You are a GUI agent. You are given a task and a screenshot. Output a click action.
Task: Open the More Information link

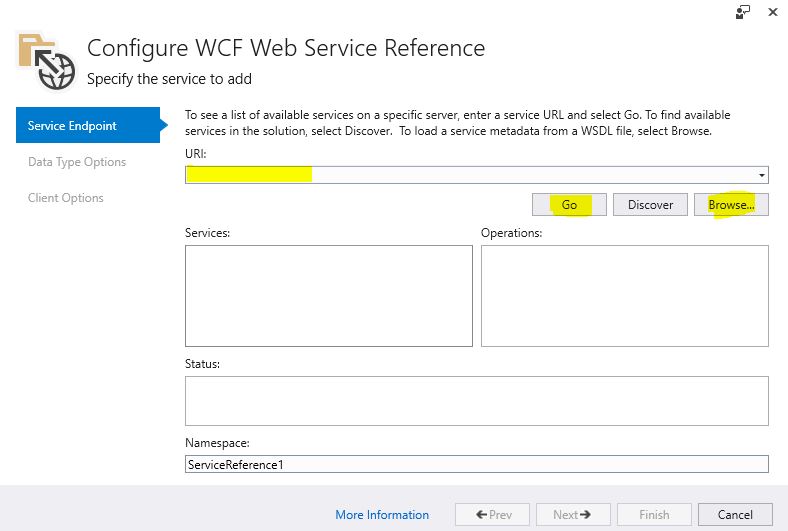coord(382,515)
